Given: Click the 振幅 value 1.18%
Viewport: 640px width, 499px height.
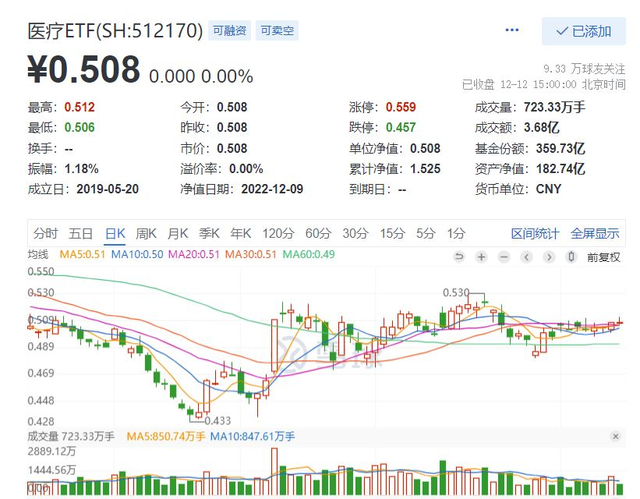Looking at the screenshot, I should [82, 169].
